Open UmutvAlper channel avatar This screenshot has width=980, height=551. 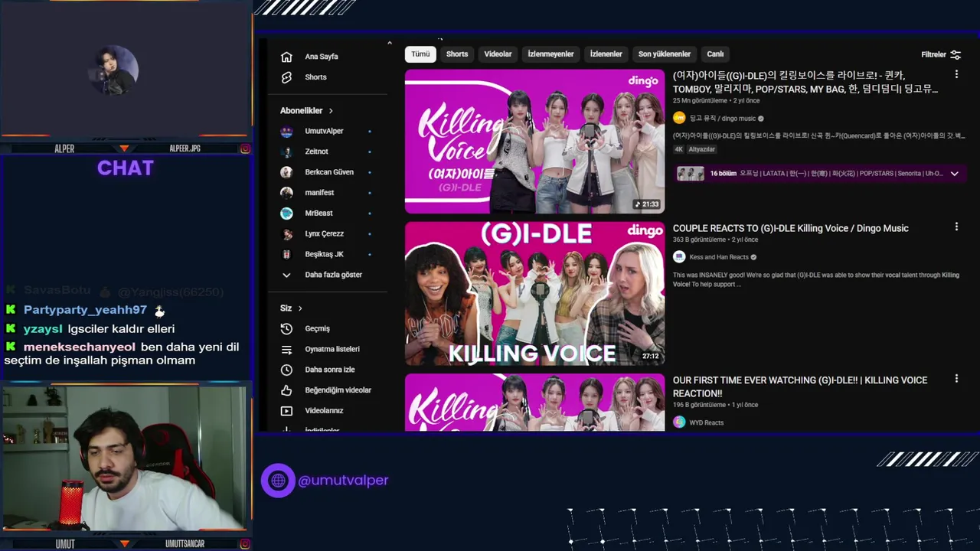click(x=286, y=131)
